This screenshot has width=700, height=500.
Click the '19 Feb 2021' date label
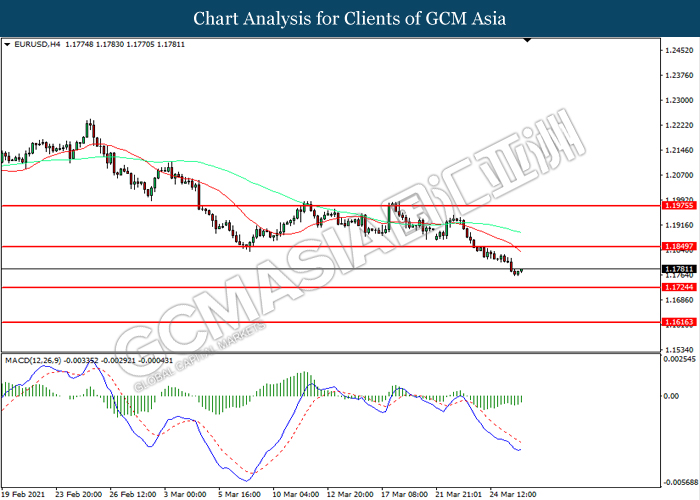[23, 494]
